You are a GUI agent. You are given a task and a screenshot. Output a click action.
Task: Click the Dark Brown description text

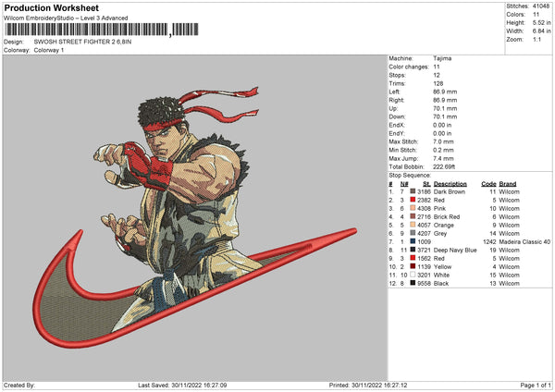(x=450, y=191)
